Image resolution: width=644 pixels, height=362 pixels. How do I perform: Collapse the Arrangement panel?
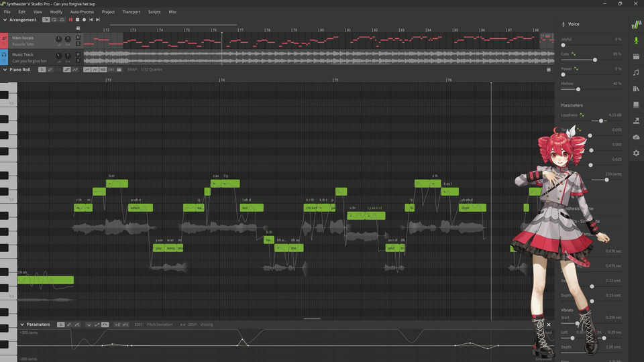pyautogui.click(x=5, y=19)
